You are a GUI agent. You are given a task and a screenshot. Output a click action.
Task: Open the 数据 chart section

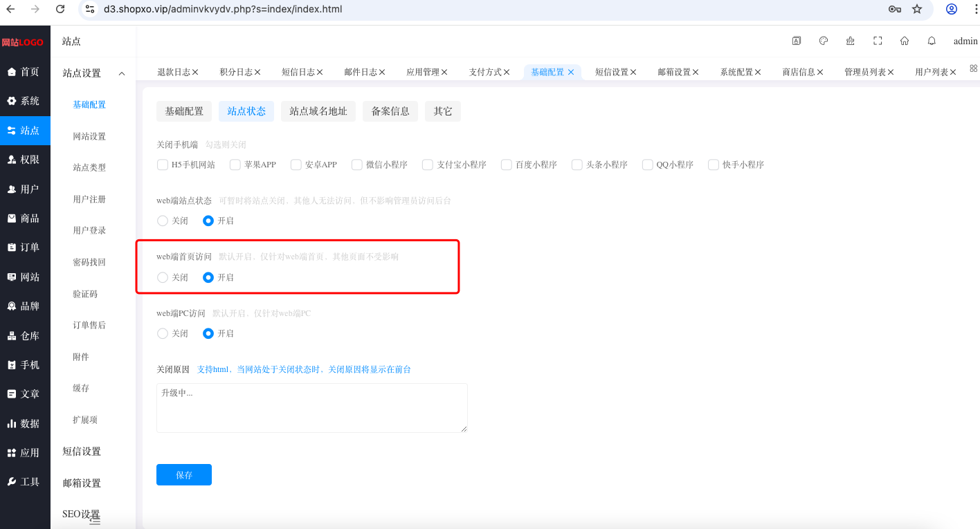click(x=25, y=424)
